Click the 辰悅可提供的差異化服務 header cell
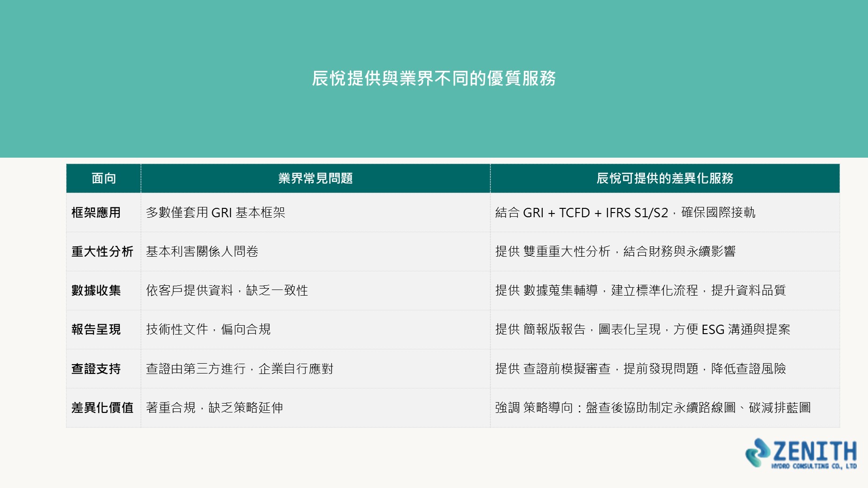868x488 pixels. tap(665, 178)
